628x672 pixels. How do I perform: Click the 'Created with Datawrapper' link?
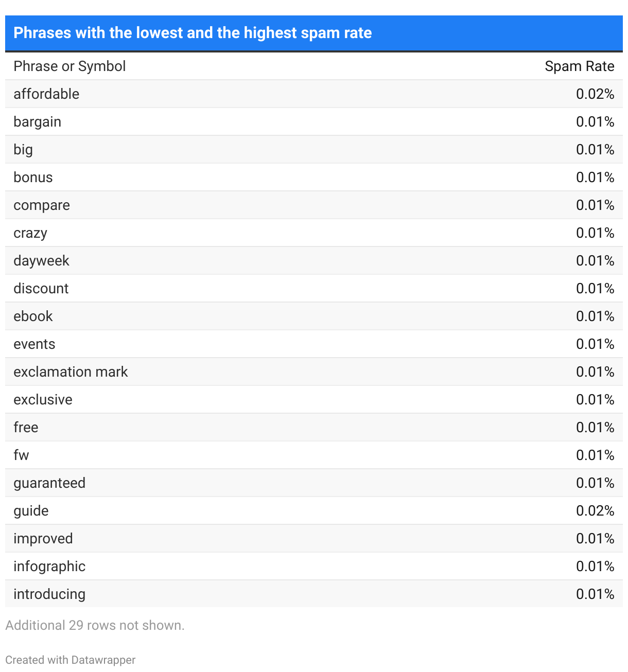71,660
